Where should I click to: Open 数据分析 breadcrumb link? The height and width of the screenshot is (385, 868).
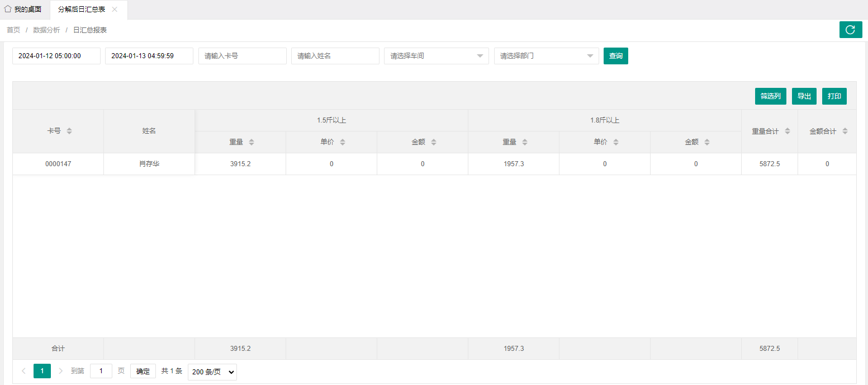point(46,30)
